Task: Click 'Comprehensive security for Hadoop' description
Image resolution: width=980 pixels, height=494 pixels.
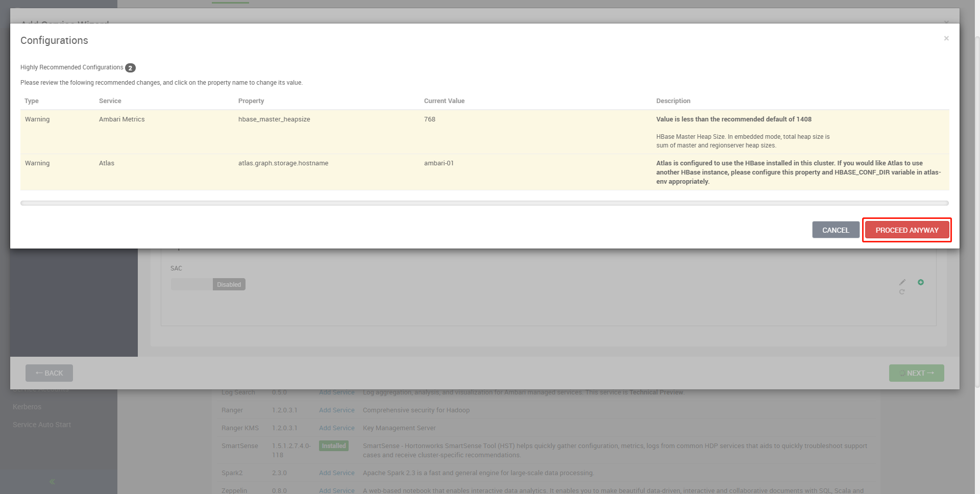Action: pyautogui.click(x=416, y=410)
